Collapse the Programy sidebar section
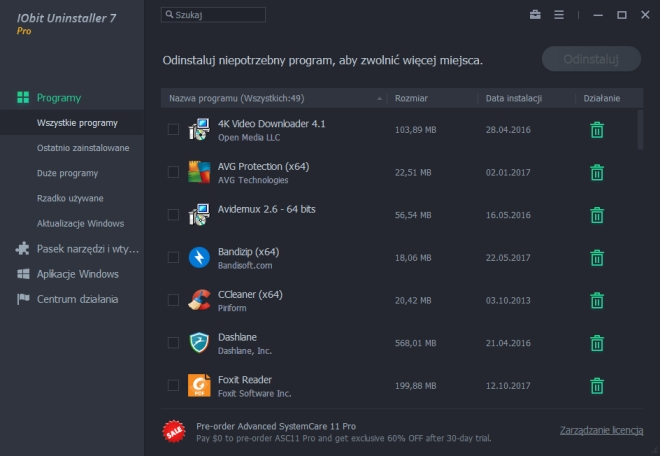 tap(59, 97)
